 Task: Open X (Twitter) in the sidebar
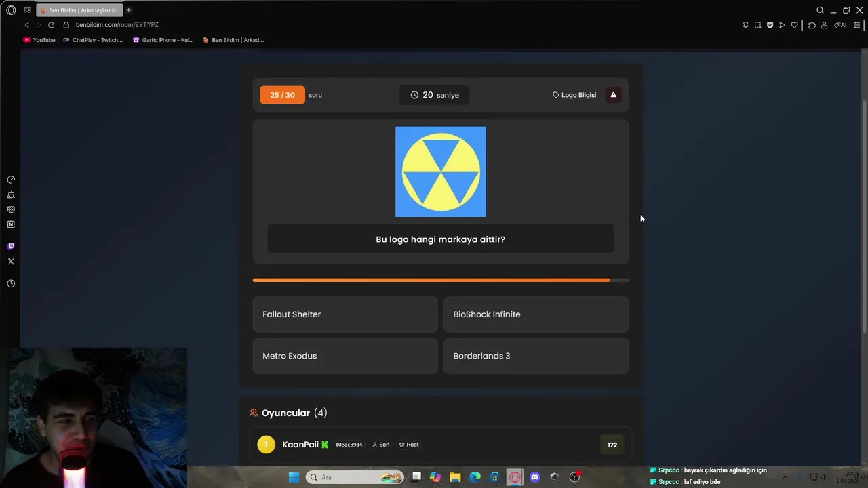[11, 262]
